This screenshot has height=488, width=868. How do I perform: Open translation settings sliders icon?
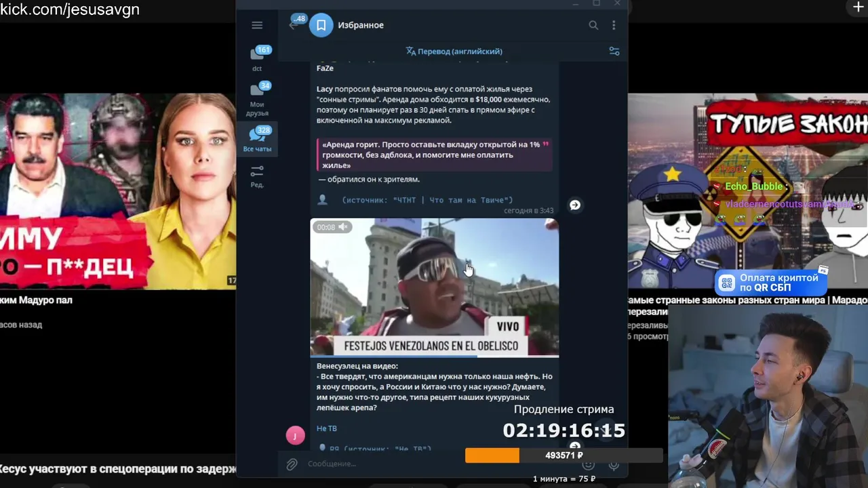pyautogui.click(x=614, y=51)
